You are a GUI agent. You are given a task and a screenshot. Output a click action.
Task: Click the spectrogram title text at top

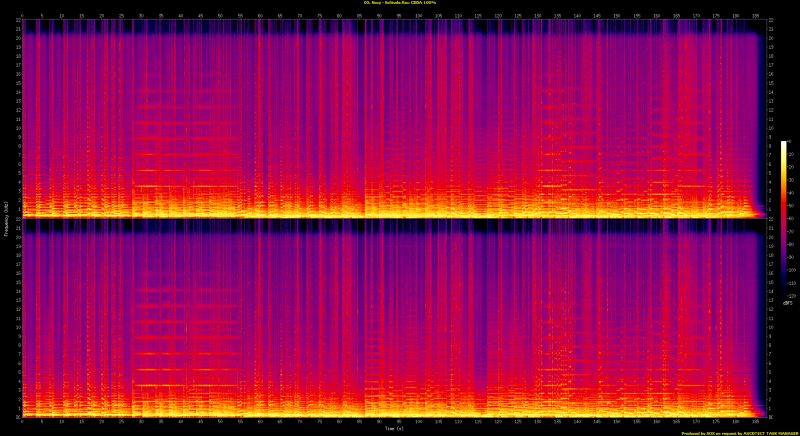click(399, 4)
